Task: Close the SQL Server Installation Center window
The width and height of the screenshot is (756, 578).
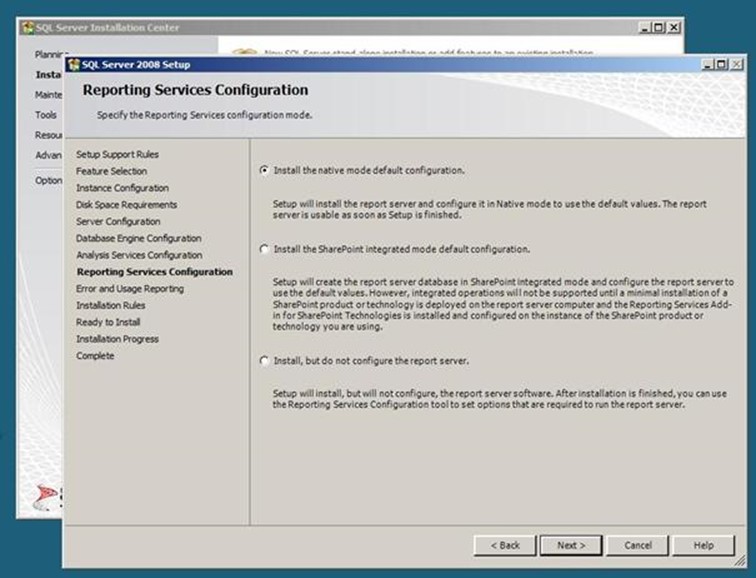Action: (x=674, y=27)
